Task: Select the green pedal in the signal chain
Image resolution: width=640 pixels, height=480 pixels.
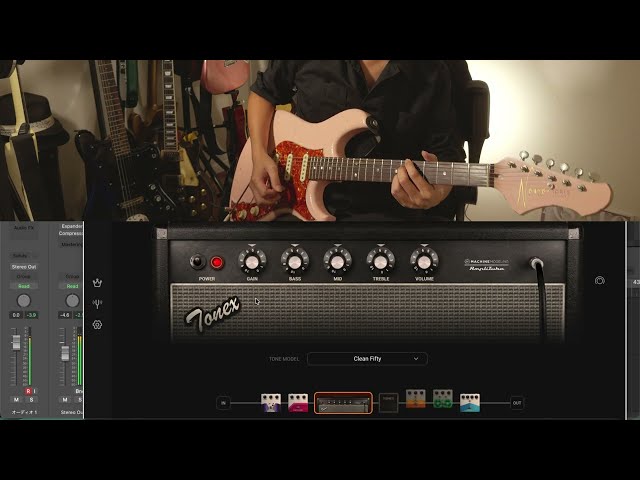Action: 443,399
